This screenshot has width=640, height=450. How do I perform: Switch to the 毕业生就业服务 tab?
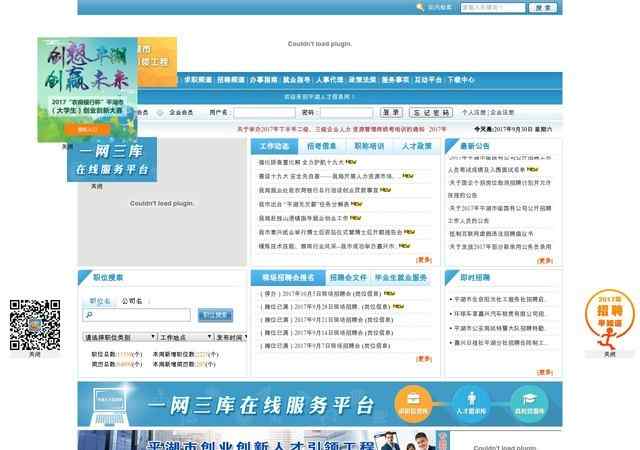400,277
